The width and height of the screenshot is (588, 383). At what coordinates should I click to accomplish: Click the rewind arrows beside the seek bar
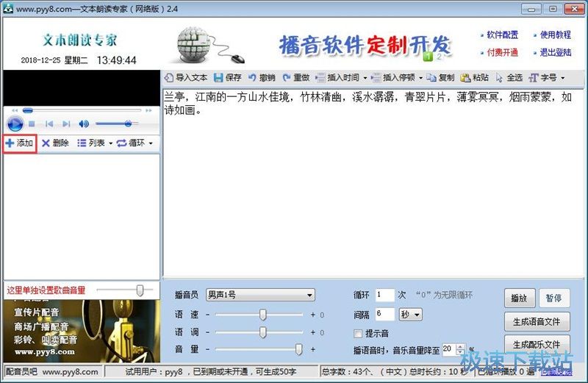[x=15, y=110]
